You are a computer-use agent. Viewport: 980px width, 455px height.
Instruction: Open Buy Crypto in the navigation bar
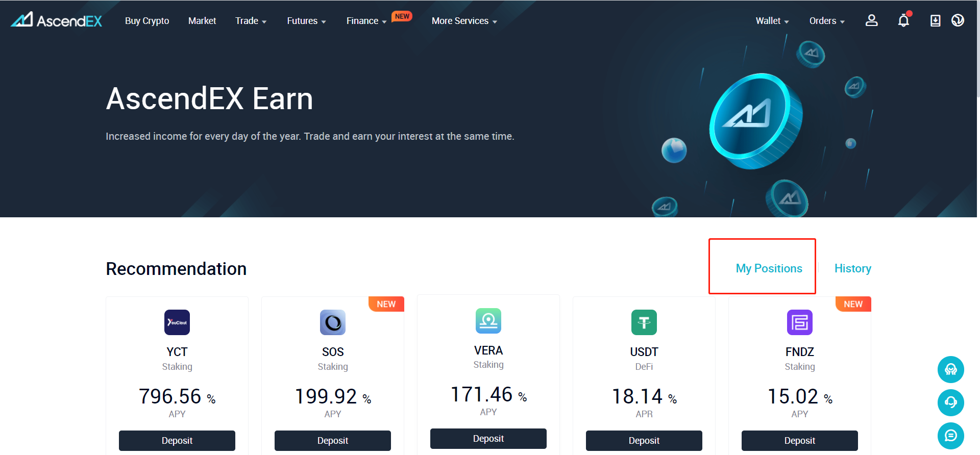click(147, 21)
